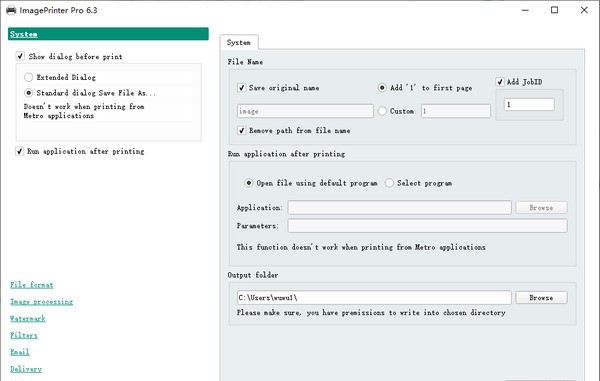Click the File Name group label
Viewport: 600px width, 381px height.
245,62
